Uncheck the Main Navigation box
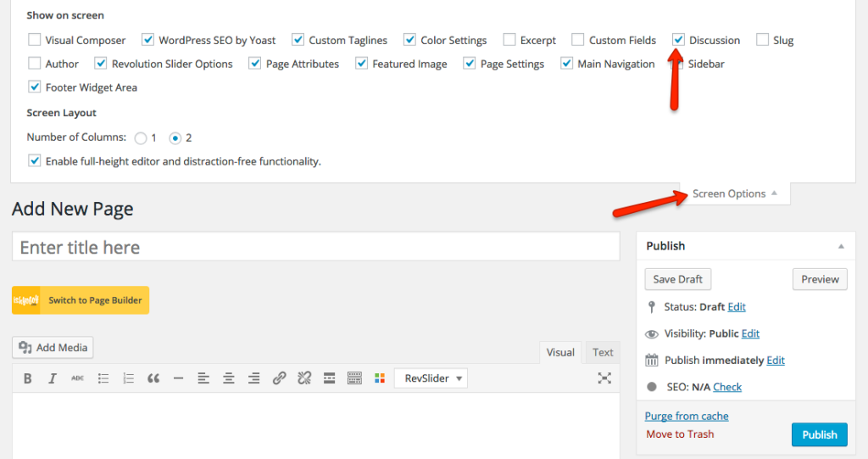The width and height of the screenshot is (868, 459). coord(566,64)
